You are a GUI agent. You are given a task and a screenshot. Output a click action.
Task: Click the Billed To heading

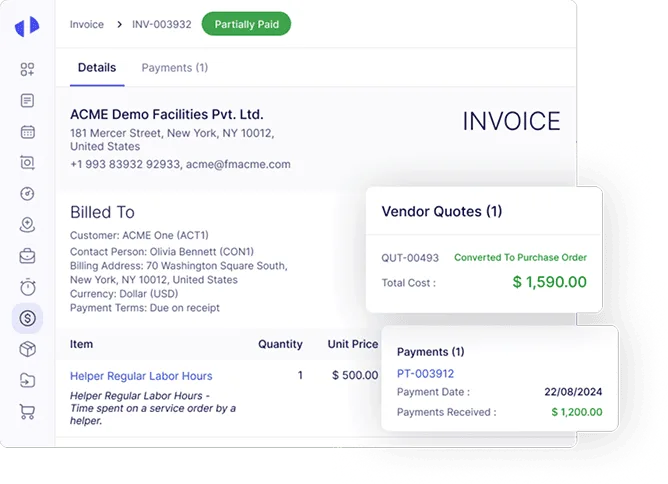pyautogui.click(x=102, y=212)
